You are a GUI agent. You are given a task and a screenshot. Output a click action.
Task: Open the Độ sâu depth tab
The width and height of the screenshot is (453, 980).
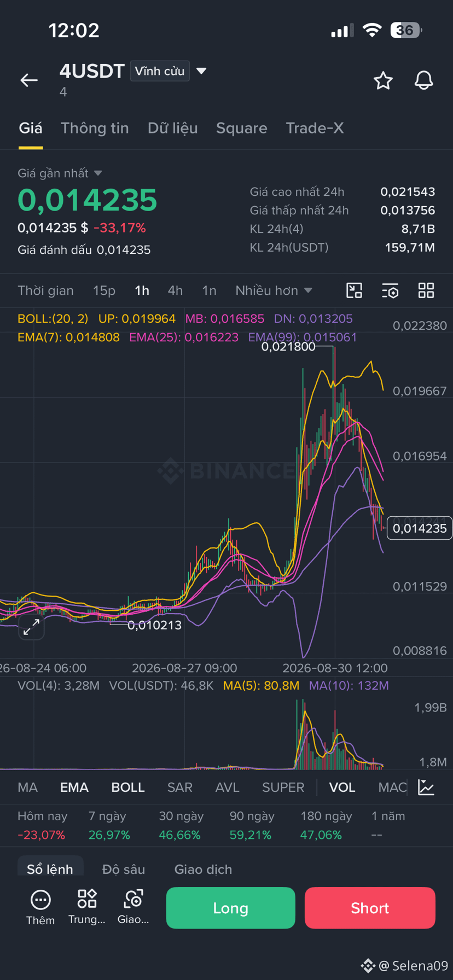pos(124,869)
